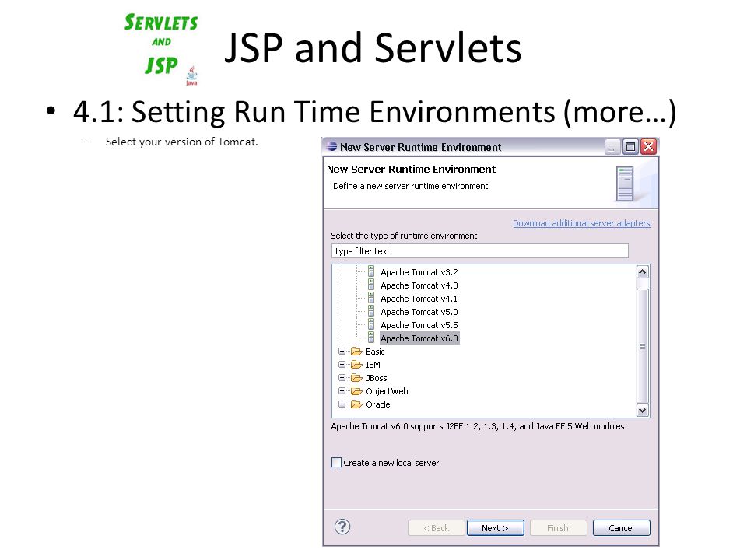Click the Apache Tomcat v5.5 server icon
747x560 pixels.
[370, 325]
